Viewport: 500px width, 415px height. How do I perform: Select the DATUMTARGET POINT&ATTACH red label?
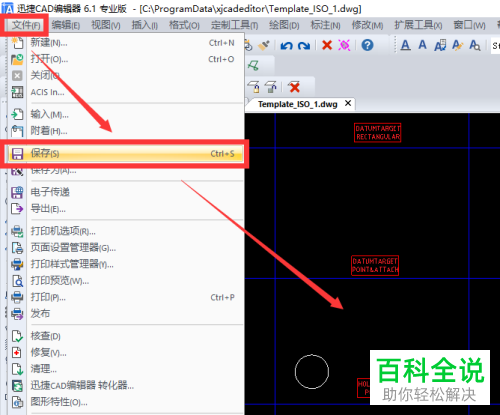(375, 266)
